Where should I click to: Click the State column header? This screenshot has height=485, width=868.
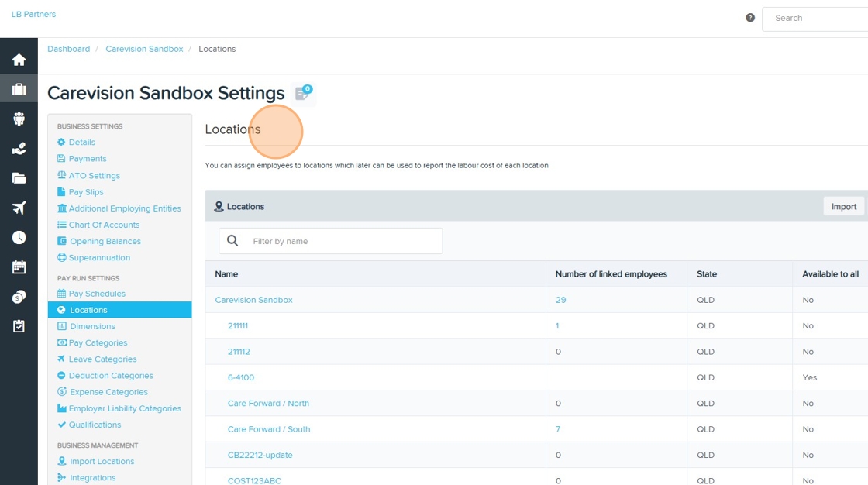[x=707, y=274]
